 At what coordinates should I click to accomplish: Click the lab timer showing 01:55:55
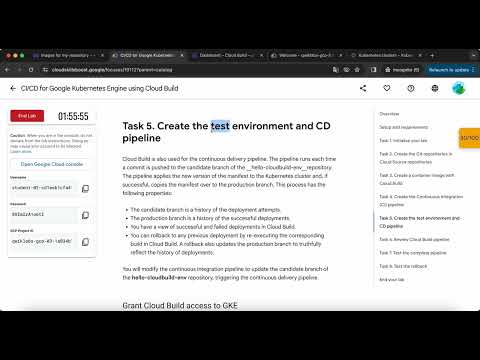tap(73, 116)
